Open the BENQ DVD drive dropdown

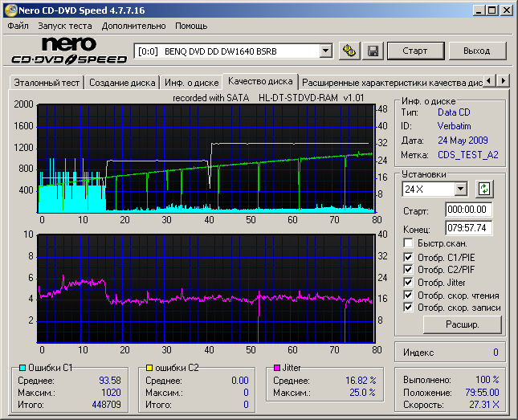pos(326,51)
